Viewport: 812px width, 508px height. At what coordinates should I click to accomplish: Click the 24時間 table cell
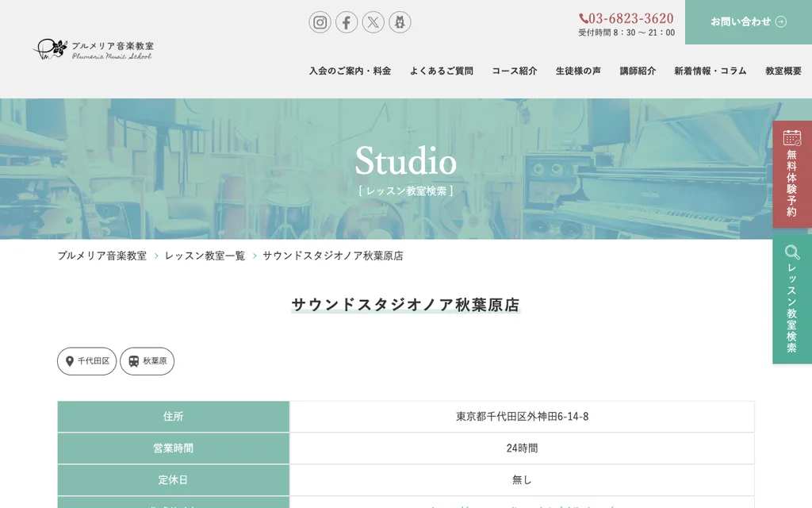pos(522,448)
